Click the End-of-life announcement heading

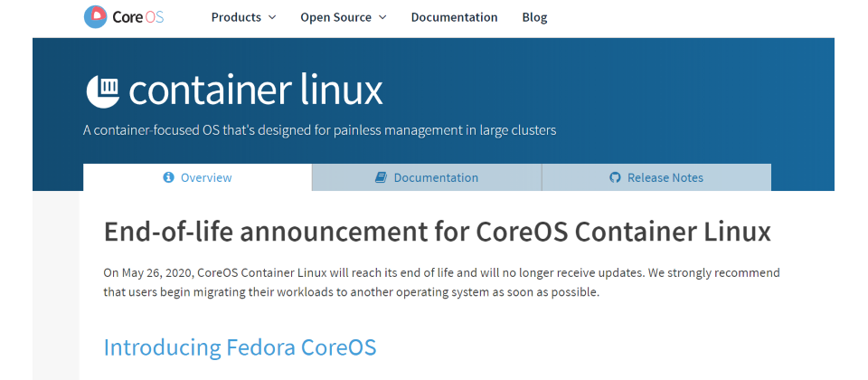pos(438,233)
